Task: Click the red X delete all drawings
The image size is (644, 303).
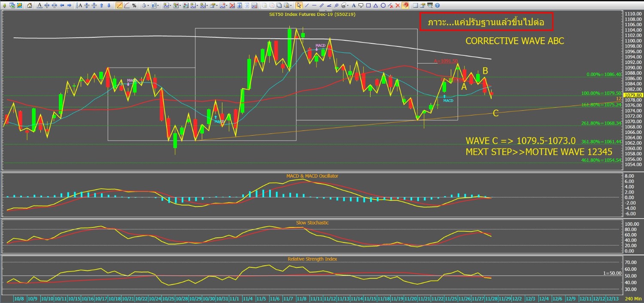Action: tap(398, 6)
